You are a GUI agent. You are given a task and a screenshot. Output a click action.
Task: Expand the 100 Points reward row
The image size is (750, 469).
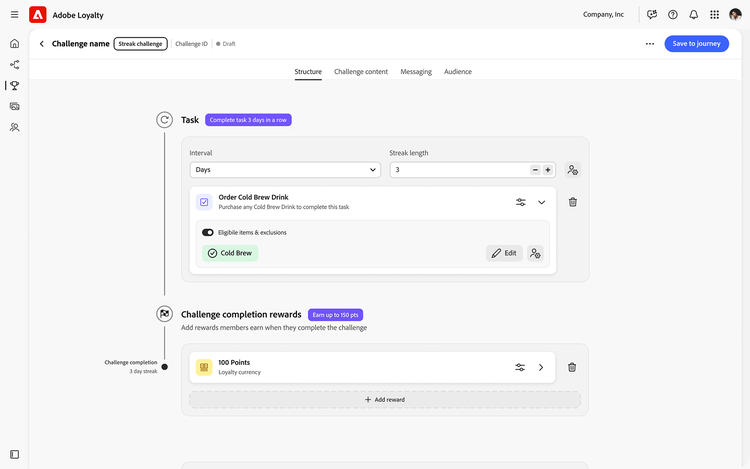541,367
